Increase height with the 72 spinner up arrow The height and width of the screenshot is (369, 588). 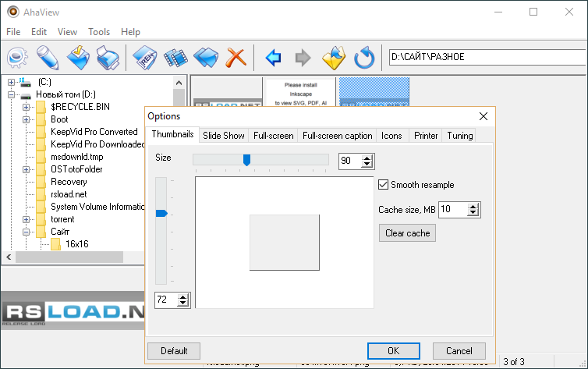(183, 297)
